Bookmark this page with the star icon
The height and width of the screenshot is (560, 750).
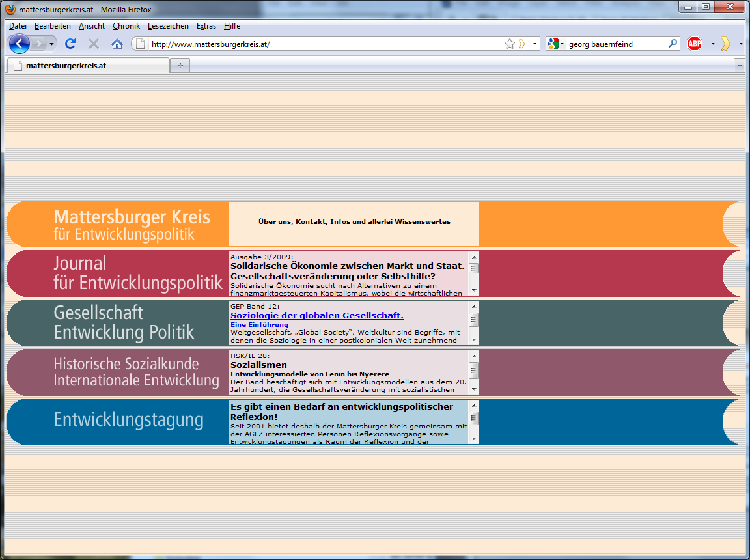tap(509, 44)
